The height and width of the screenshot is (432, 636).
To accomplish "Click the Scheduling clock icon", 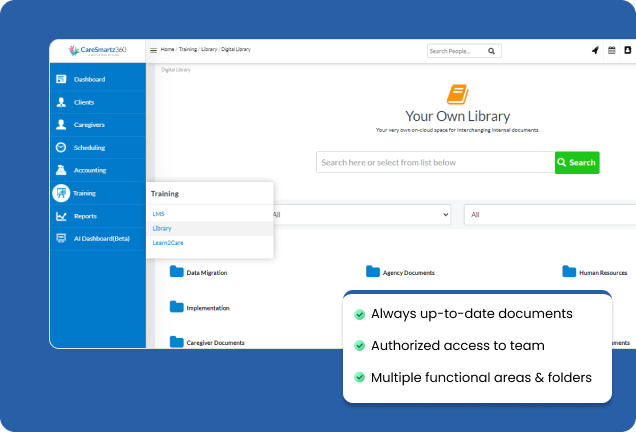I will pos(61,147).
